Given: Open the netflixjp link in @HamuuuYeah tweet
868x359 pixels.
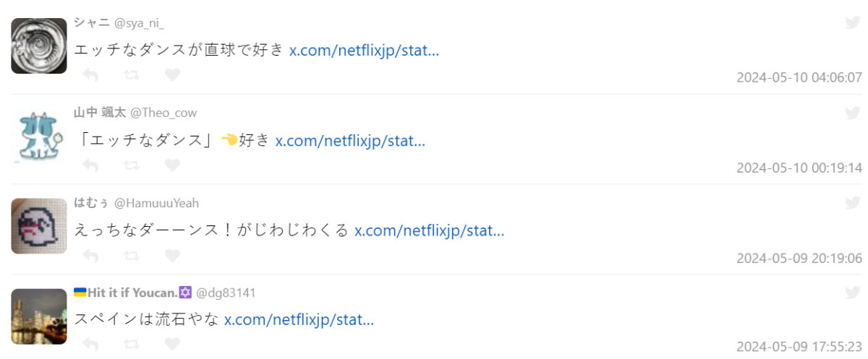Looking at the screenshot, I should click(429, 231).
